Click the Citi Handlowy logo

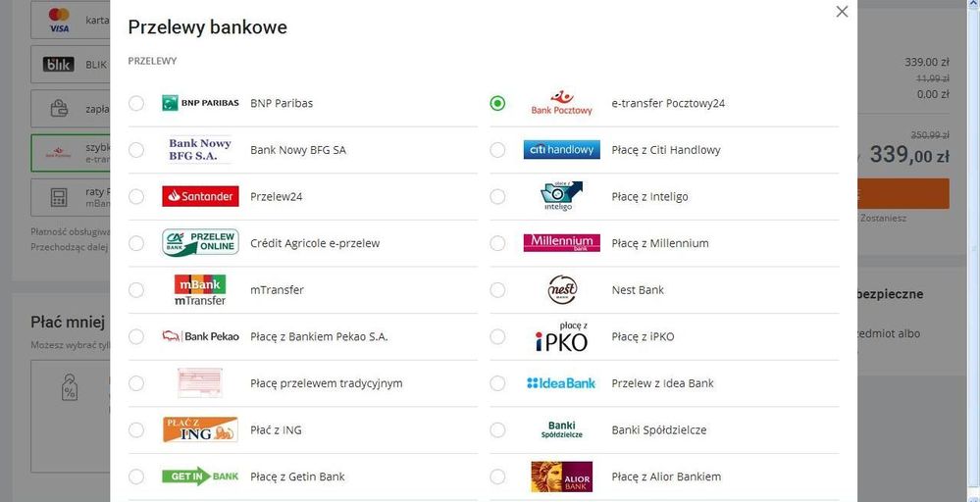pyautogui.click(x=561, y=150)
